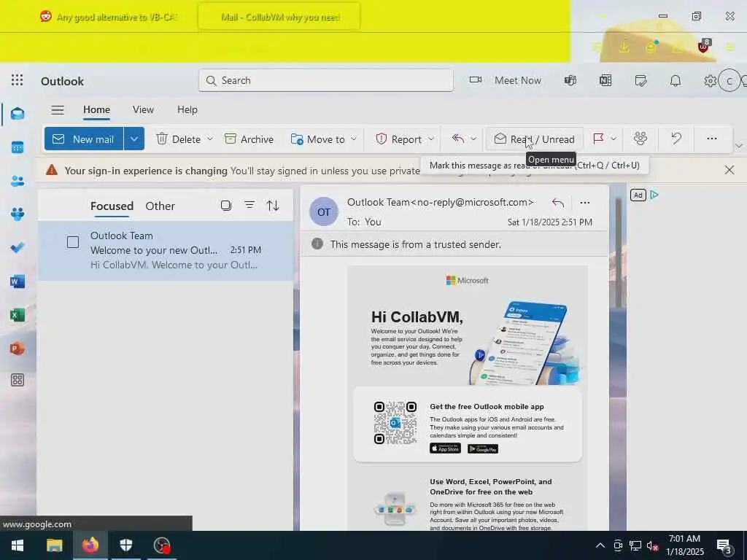The height and width of the screenshot is (560, 747).
Task: Expand the Move to dropdown arrow
Action: point(354,139)
